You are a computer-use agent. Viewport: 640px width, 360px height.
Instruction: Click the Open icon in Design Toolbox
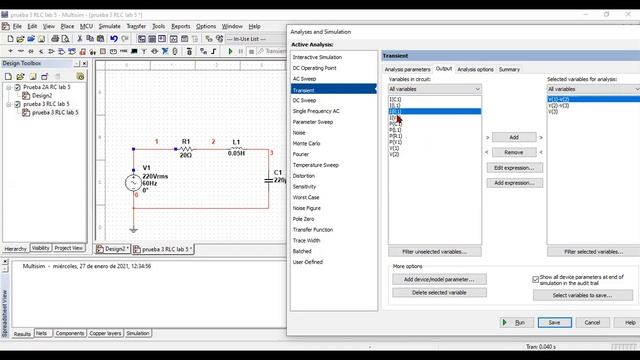[20, 76]
